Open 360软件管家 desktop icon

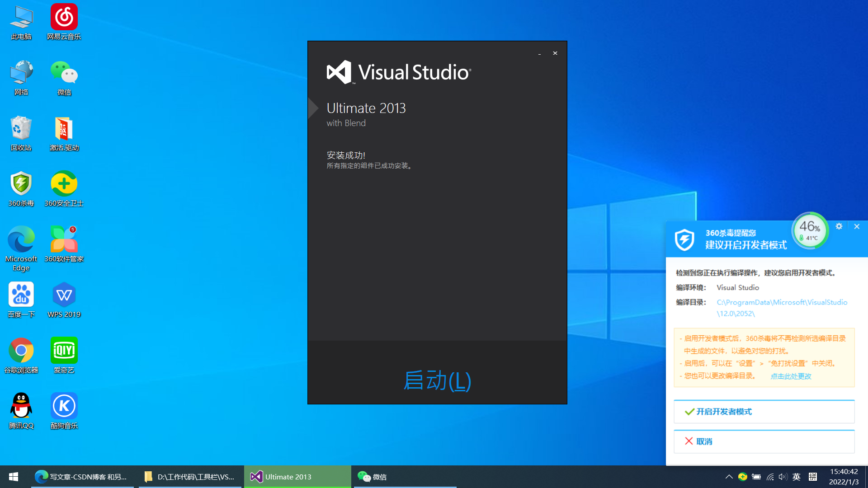click(x=64, y=245)
